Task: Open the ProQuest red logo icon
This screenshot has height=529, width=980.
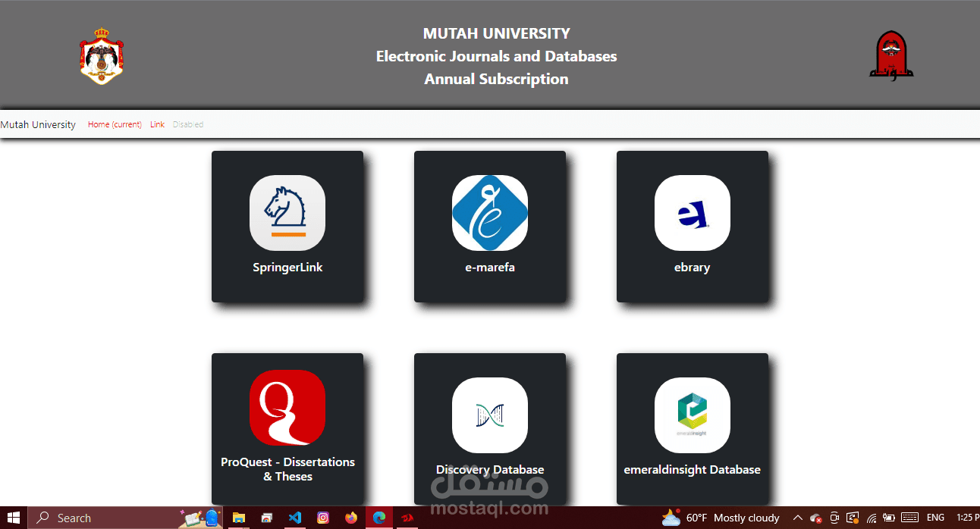Action: (287, 408)
